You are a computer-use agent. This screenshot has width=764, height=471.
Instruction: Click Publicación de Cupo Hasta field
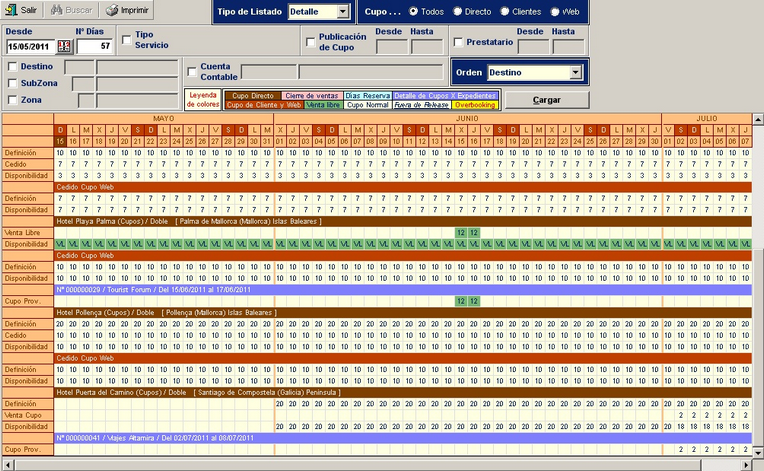[x=427, y=47]
